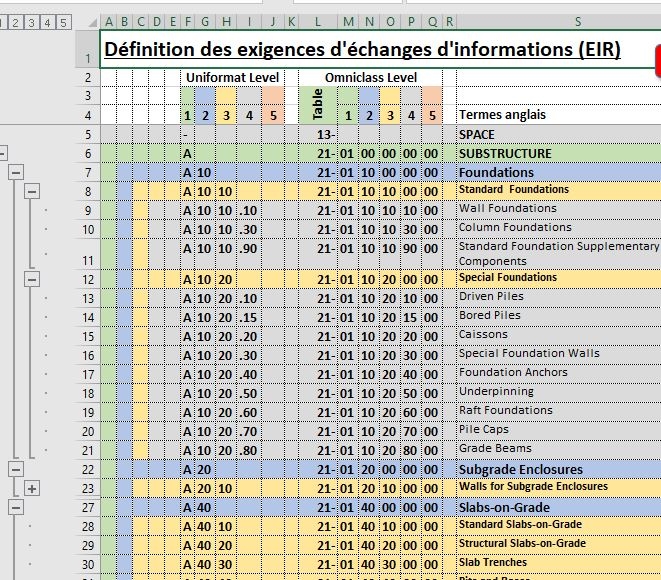This screenshot has height=580, width=661.
Task: Click the 21- table value in row 6
Action: [x=317, y=153]
